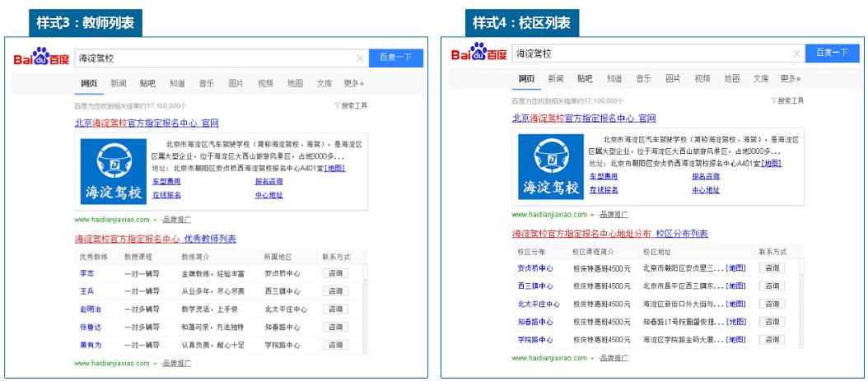Open 搜索工具 filter in the teacher list panel
868x381 pixels.
(351, 105)
